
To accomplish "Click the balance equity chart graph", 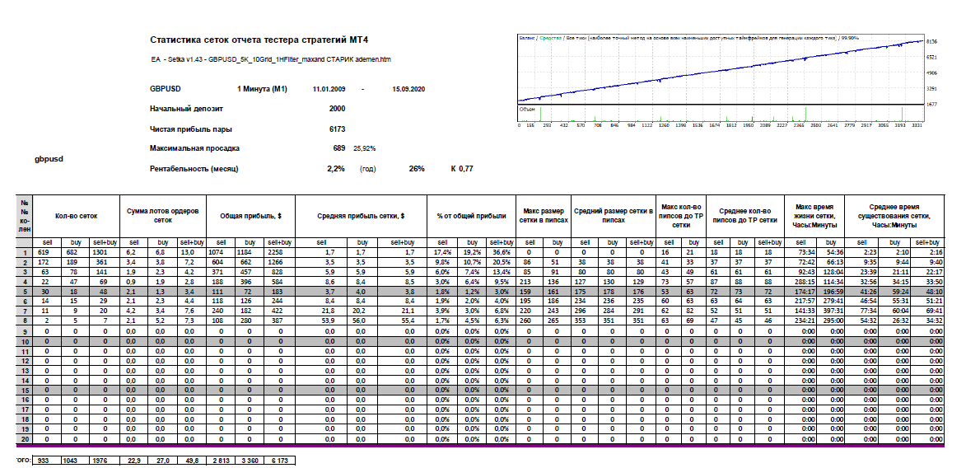I will pyautogui.click(x=721, y=69).
